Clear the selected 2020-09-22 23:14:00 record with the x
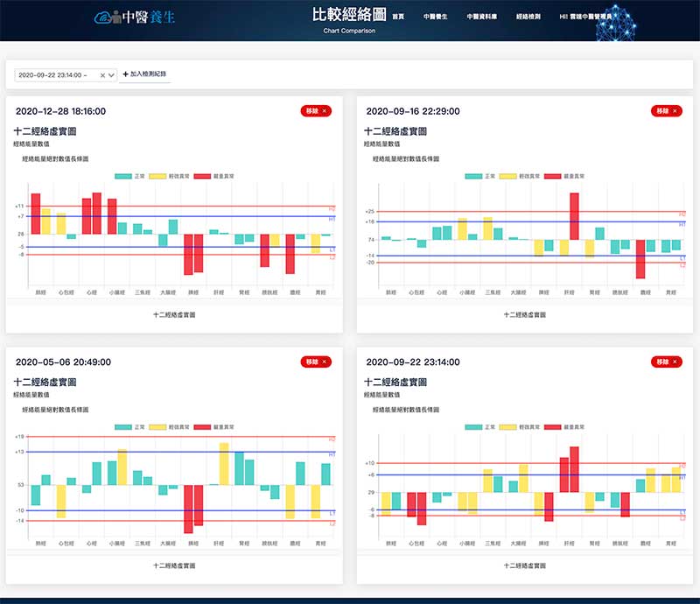This screenshot has height=604, width=700. 102,75
